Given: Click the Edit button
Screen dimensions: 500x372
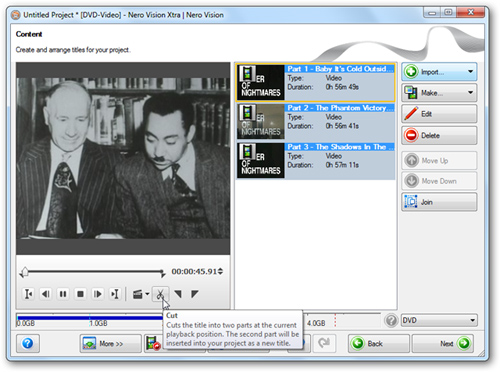Looking at the screenshot, I should [439, 114].
